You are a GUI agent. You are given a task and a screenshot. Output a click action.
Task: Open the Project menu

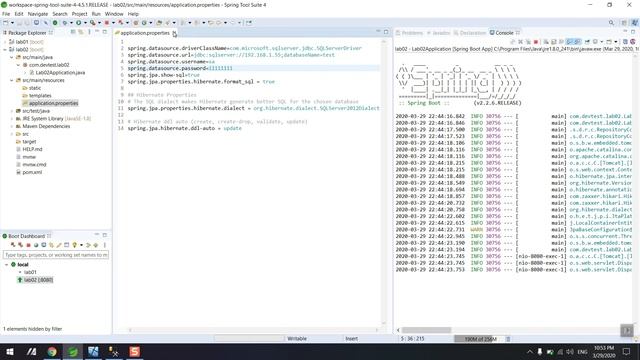pyautogui.click(x=79, y=14)
